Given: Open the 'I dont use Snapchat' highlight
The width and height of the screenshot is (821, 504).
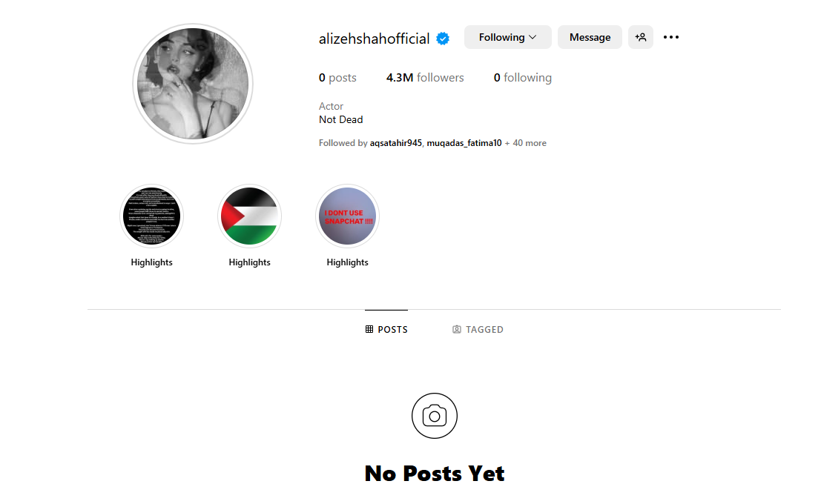Looking at the screenshot, I should tap(347, 216).
